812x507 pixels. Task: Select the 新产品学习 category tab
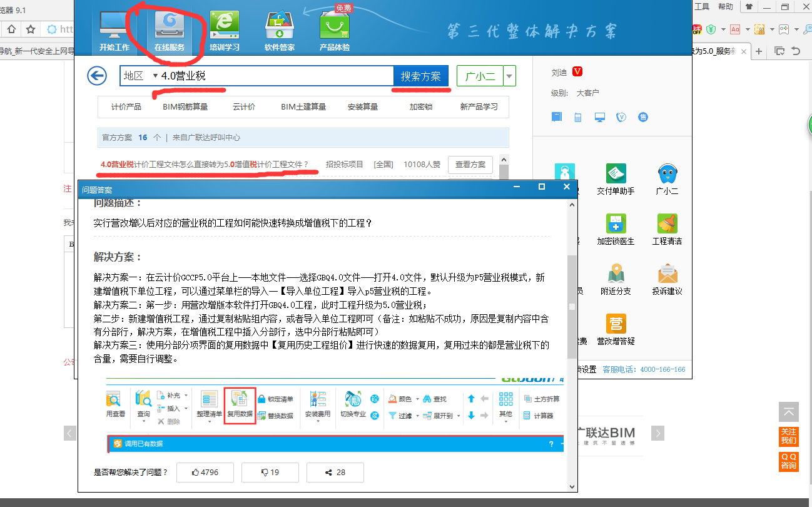pos(479,107)
